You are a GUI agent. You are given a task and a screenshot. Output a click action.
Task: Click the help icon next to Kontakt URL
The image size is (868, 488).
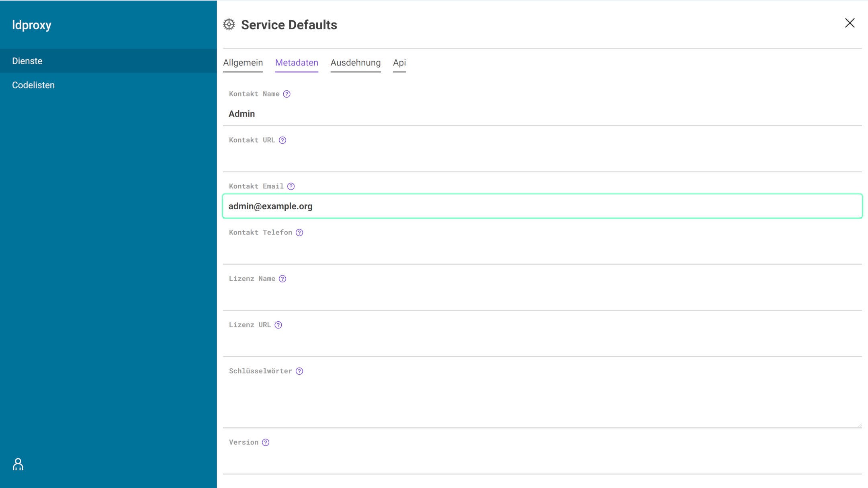point(283,140)
